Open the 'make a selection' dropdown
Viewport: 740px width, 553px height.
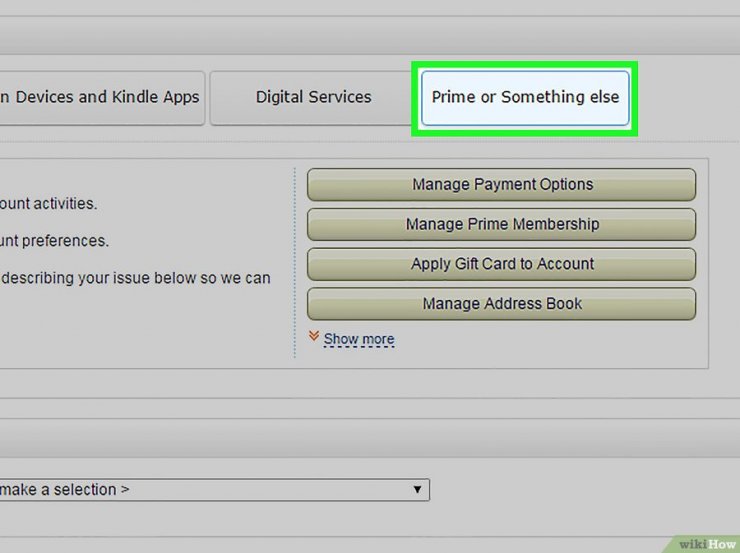pos(214,490)
